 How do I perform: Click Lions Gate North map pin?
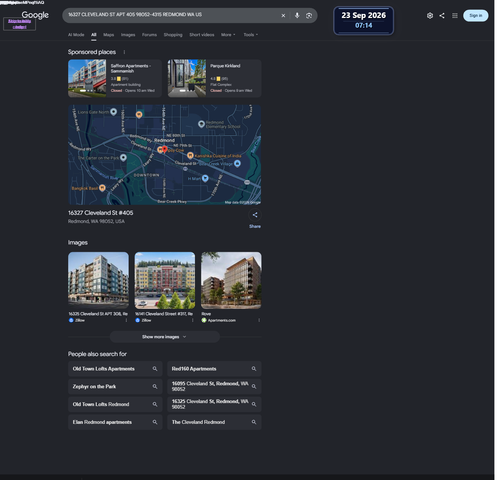click(x=113, y=112)
